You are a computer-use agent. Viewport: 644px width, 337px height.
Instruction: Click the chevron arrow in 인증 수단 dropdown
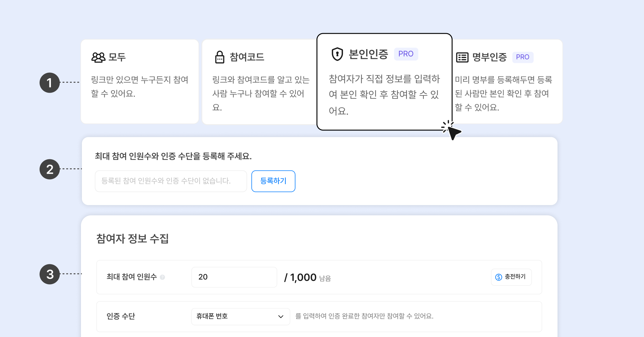point(281,317)
